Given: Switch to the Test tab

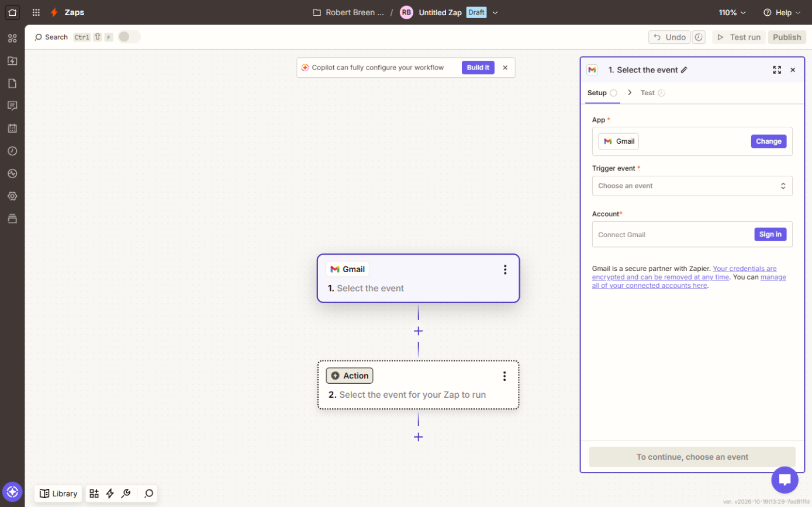Looking at the screenshot, I should pyautogui.click(x=652, y=93).
